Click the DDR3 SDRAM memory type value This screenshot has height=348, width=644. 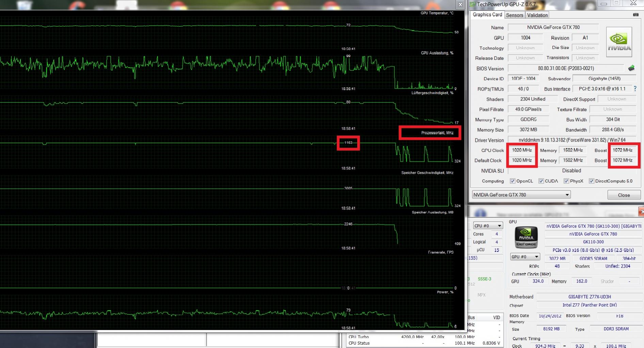click(616, 329)
